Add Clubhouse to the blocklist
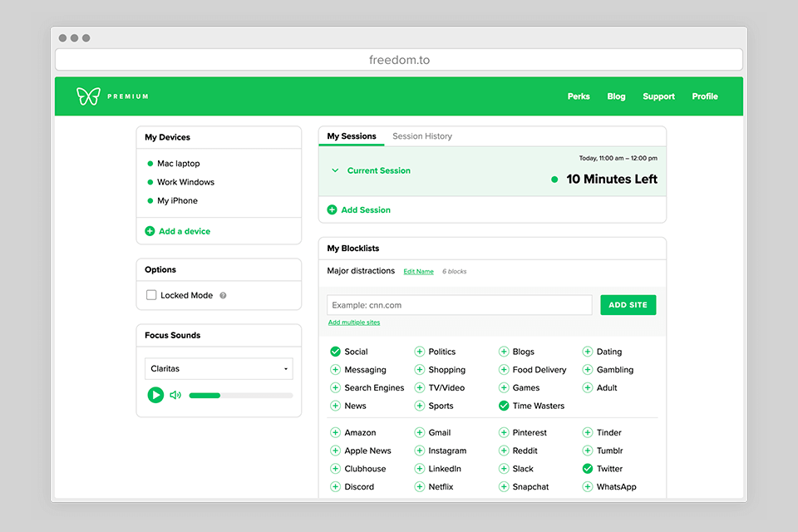The width and height of the screenshot is (798, 532). pos(335,469)
